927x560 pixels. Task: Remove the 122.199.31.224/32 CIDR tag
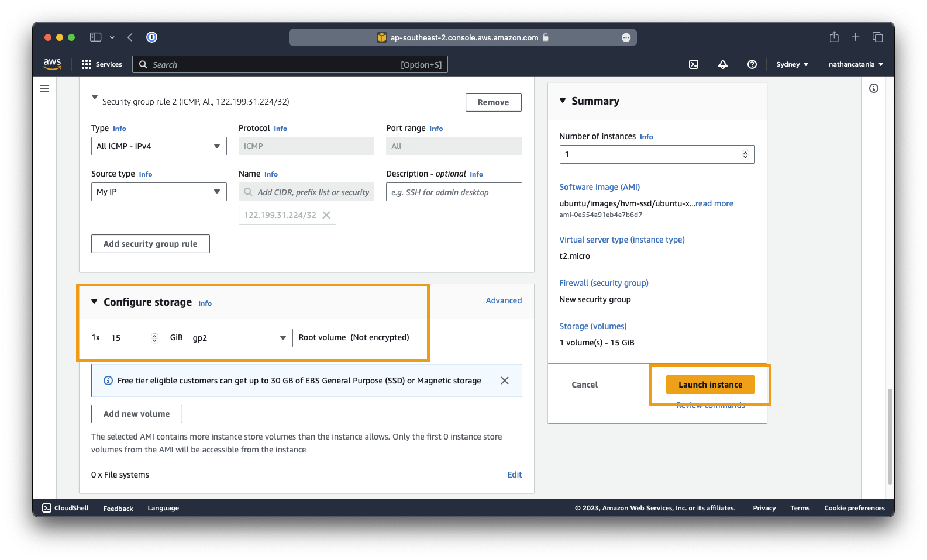point(326,215)
